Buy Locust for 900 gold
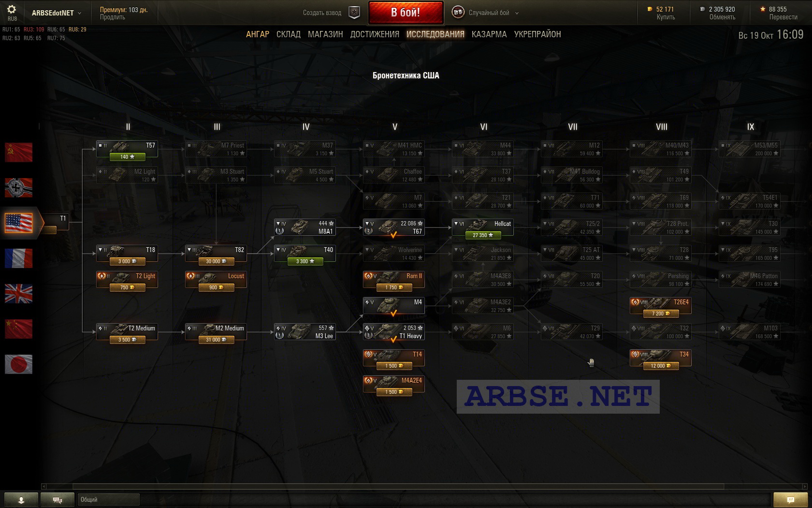 [x=216, y=287]
